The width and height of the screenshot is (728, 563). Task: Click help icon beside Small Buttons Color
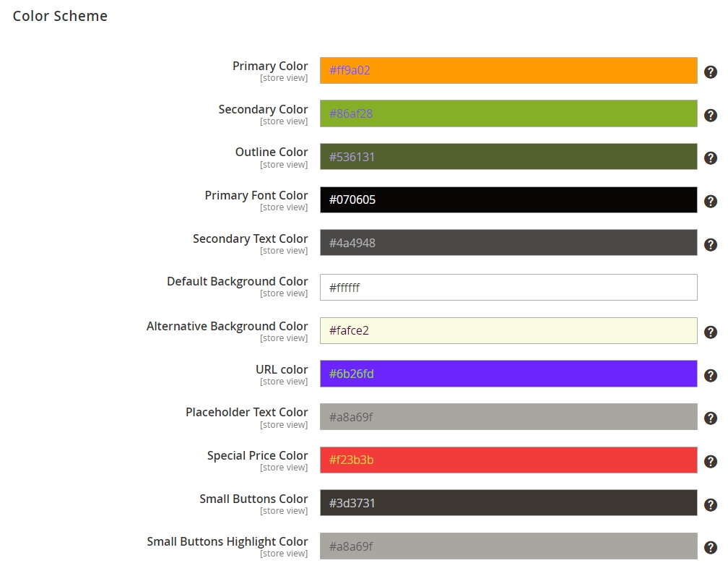[x=711, y=504]
